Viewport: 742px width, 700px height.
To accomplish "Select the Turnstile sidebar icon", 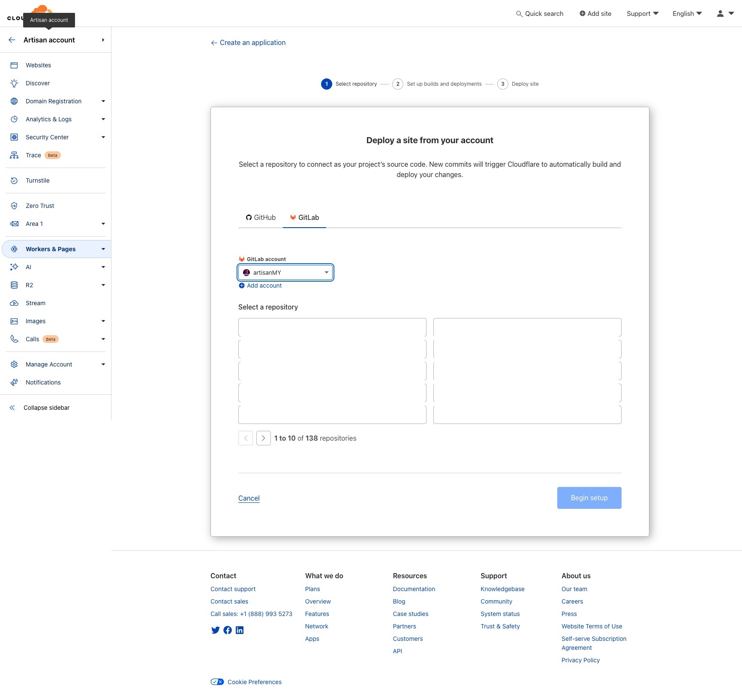I will 14,180.
